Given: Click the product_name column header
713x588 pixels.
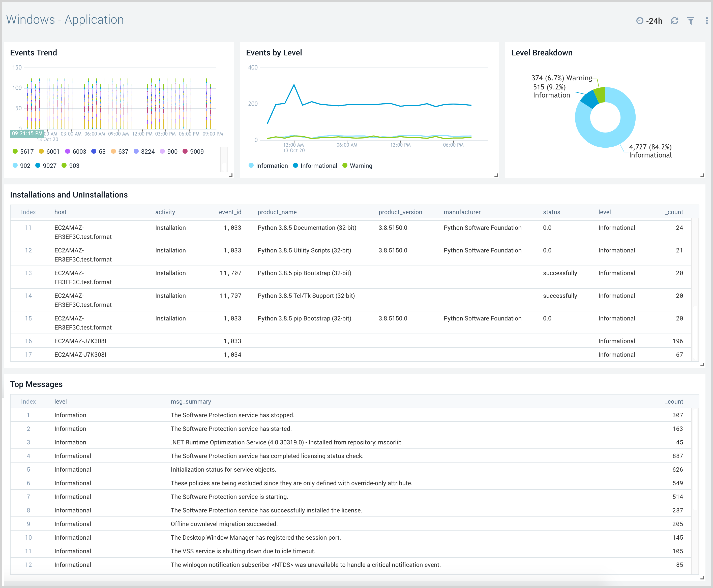Looking at the screenshot, I should click(277, 212).
